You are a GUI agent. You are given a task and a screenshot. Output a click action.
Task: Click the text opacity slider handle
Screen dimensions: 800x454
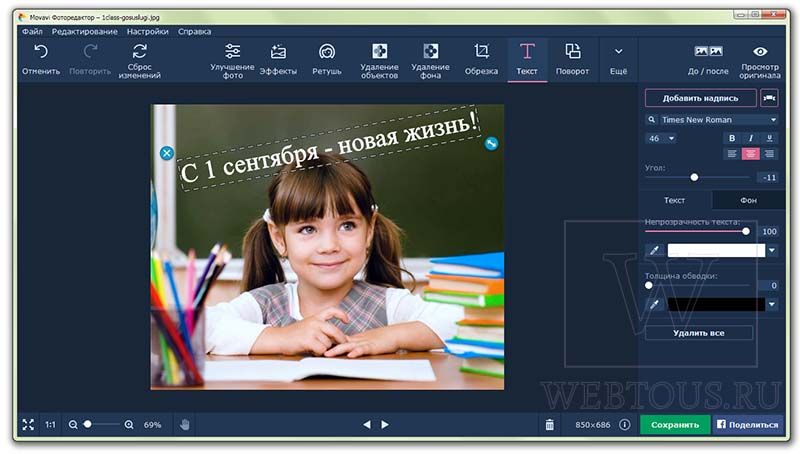[746, 231]
